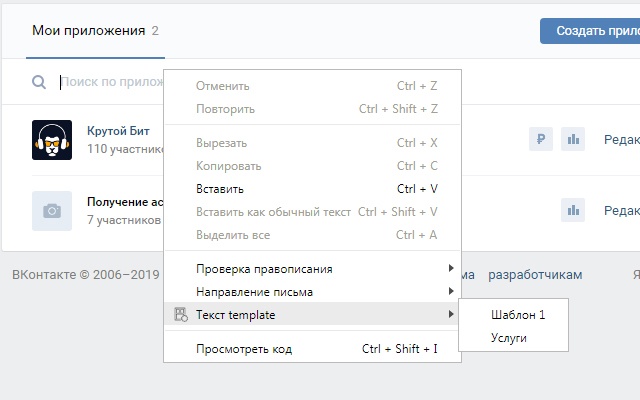640x400 pixels.
Task: Click the search magnifier icon
Action: pos(39,83)
